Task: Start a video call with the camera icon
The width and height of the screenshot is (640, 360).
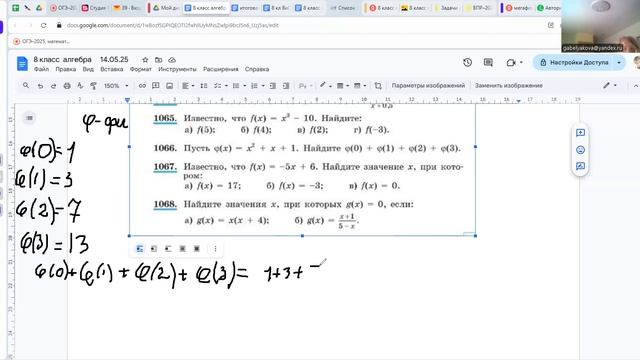Action: pos(511,62)
